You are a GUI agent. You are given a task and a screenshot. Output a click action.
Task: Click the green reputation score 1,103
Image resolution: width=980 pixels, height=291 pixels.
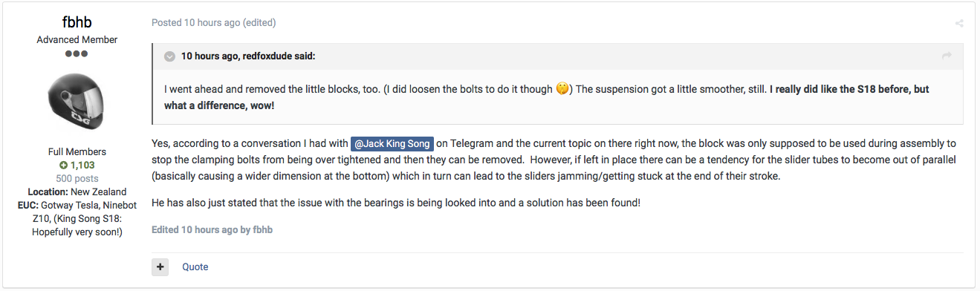pos(82,165)
